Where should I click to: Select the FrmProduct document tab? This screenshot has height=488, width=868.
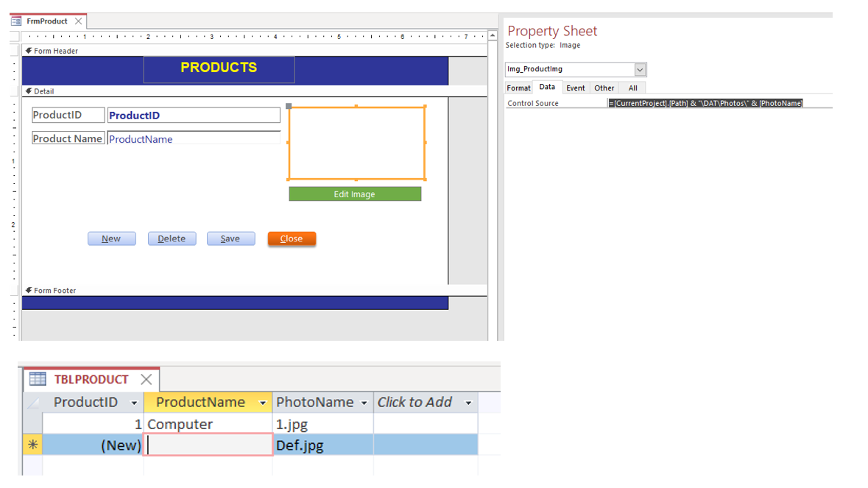point(47,21)
